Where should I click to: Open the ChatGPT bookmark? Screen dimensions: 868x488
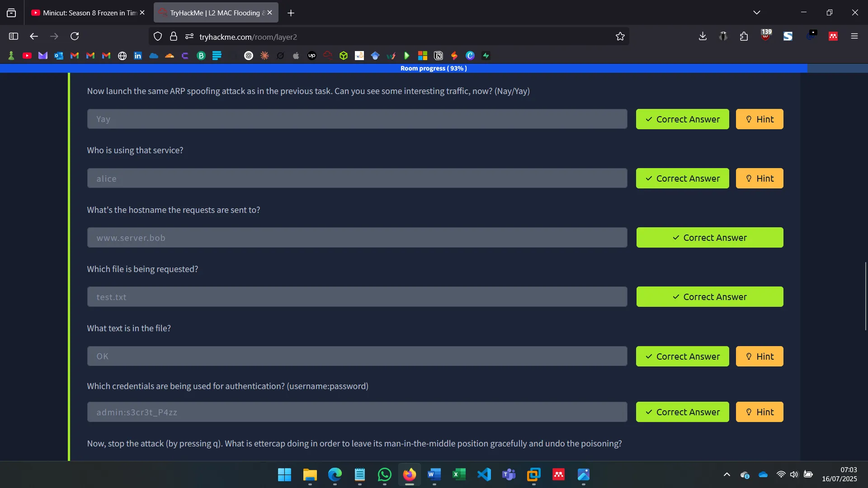(x=249, y=55)
